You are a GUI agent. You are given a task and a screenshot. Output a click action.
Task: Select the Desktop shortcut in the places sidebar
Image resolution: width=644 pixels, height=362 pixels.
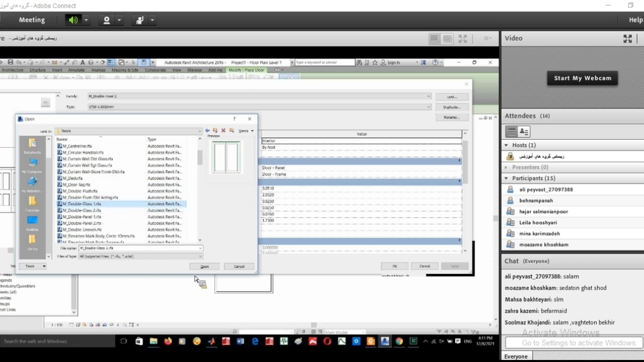pyautogui.click(x=32, y=223)
